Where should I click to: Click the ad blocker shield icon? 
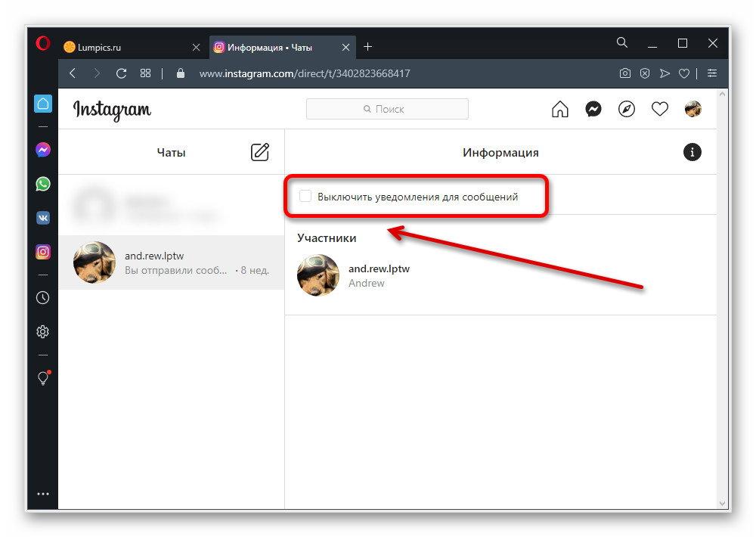645,73
